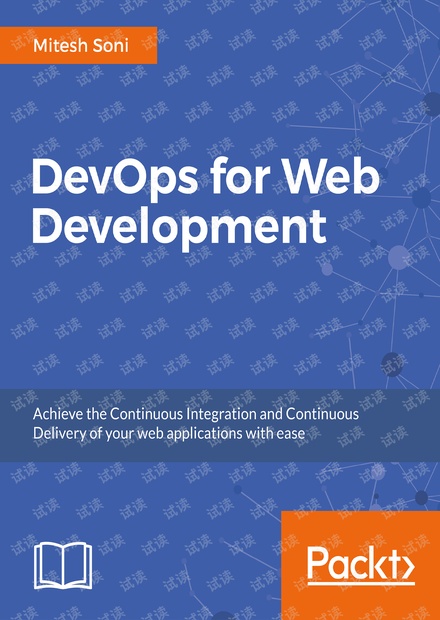Click the white underline beneath Packt
Screen dimensions: 440x620
361,584
